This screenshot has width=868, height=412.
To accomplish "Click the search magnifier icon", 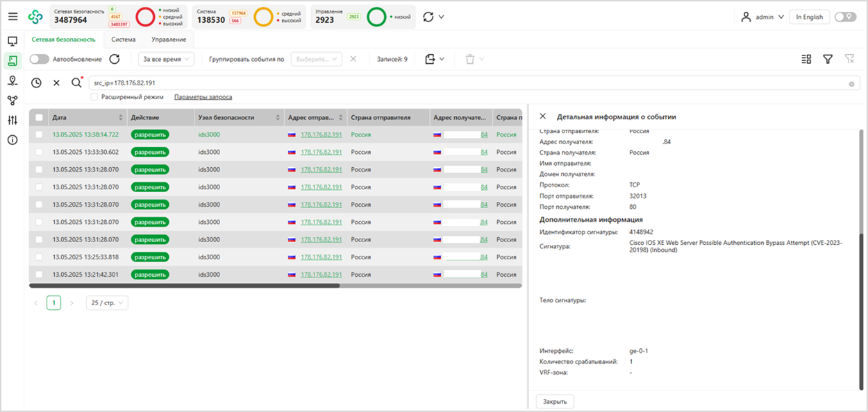I will (x=76, y=83).
